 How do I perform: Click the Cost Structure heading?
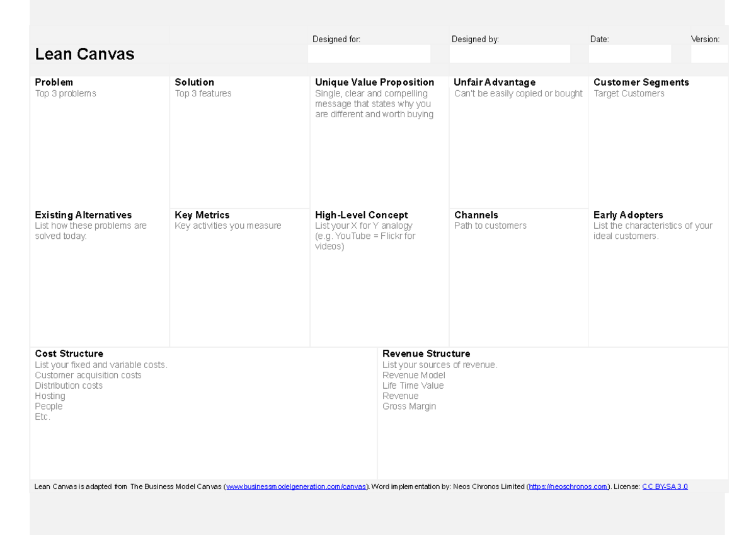point(69,354)
